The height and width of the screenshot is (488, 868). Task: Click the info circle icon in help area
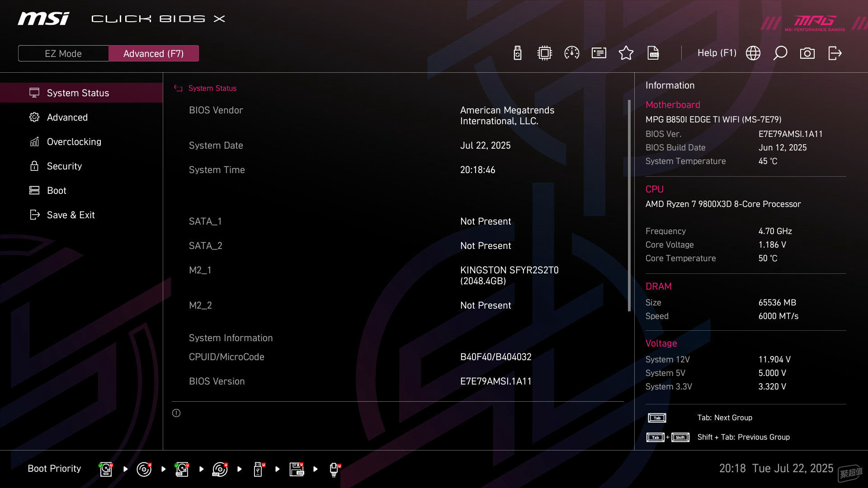(x=176, y=413)
